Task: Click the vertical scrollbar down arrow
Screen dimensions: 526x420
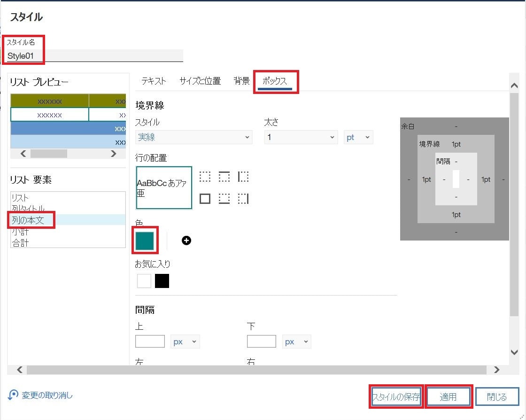Action: (514, 352)
